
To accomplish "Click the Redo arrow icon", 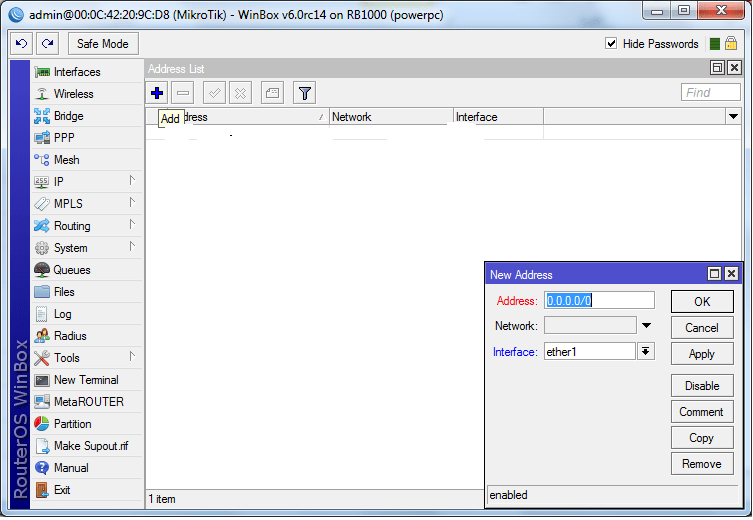I will [48, 44].
